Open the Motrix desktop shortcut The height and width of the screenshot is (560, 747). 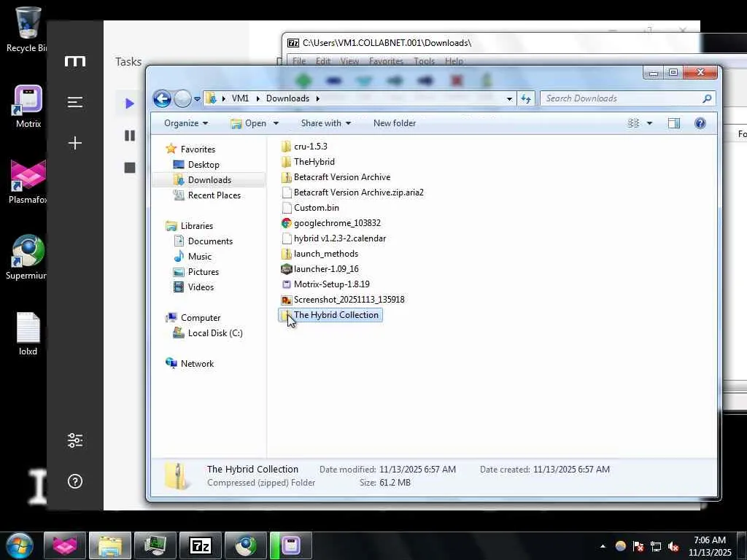click(28, 106)
